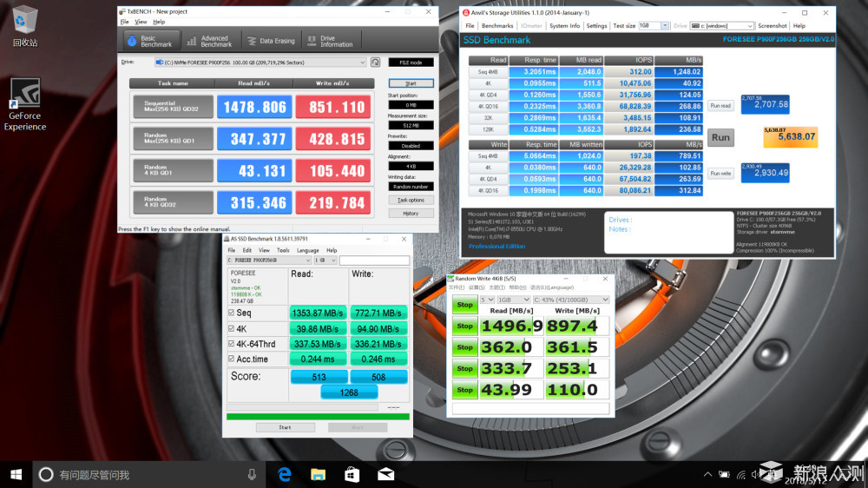Open Benchmarks menu in Anvil's Storage Utilities

(x=497, y=26)
